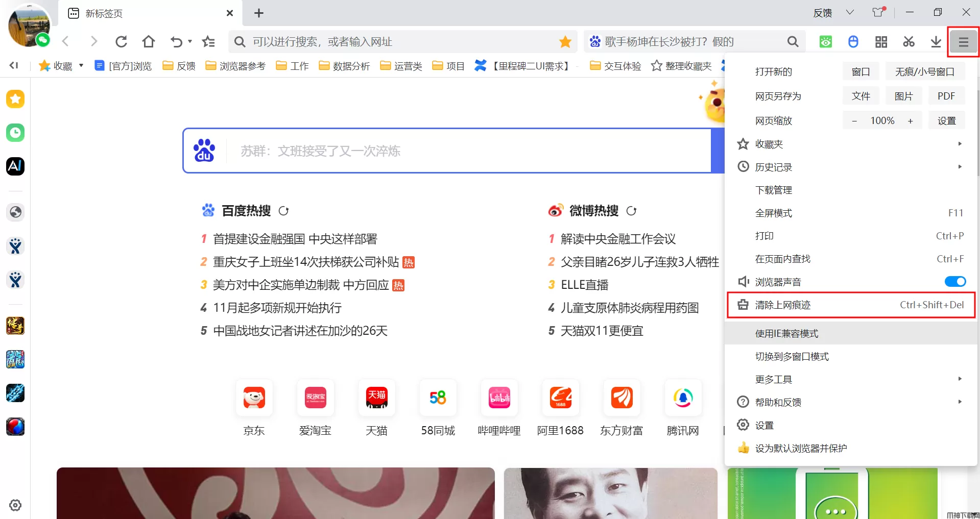
Task: Click the scissors screenshot tool icon
Action: click(909, 42)
